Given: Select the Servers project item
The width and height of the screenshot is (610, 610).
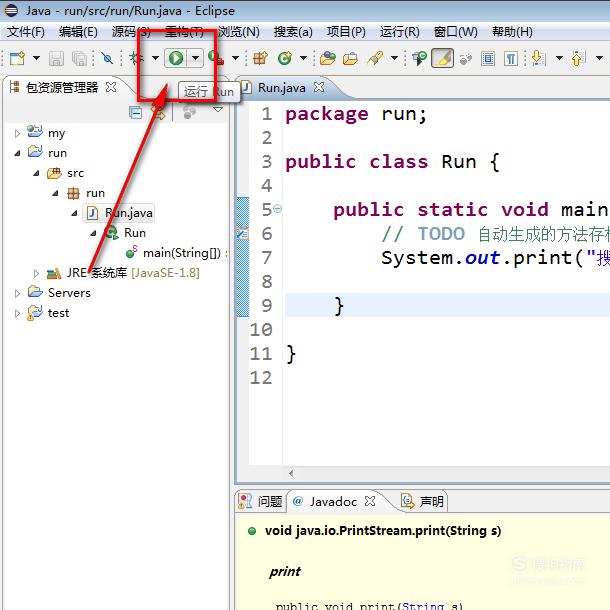Looking at the screenshot, I should tap(59, 293).
